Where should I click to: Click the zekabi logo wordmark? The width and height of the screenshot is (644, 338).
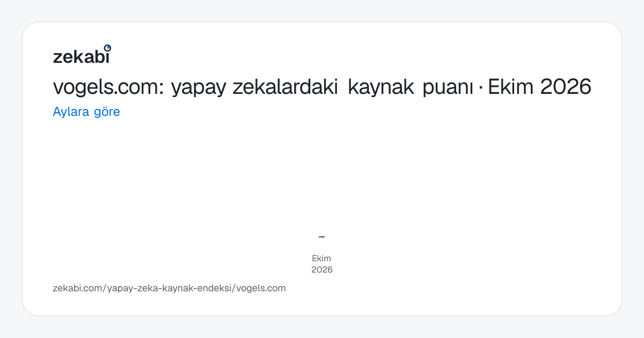(x=82, y=55)
